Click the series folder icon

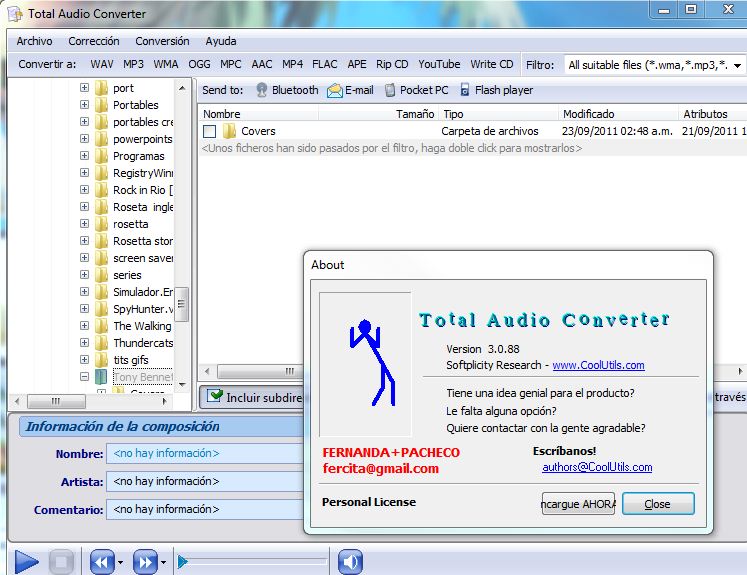click(101, 275)
